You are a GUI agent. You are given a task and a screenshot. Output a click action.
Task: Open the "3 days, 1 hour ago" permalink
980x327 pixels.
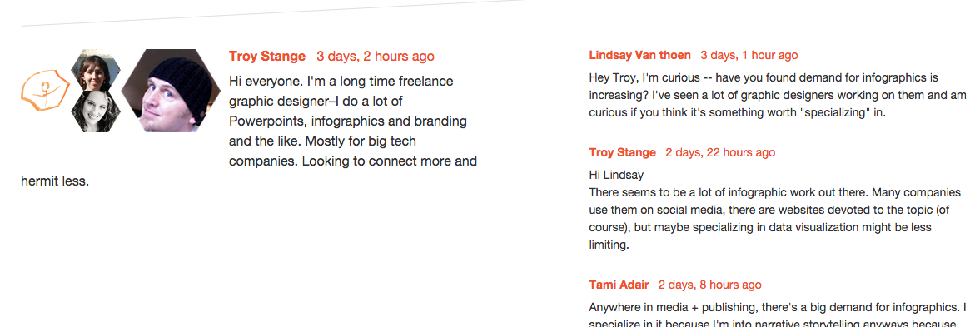coord(749,55)
